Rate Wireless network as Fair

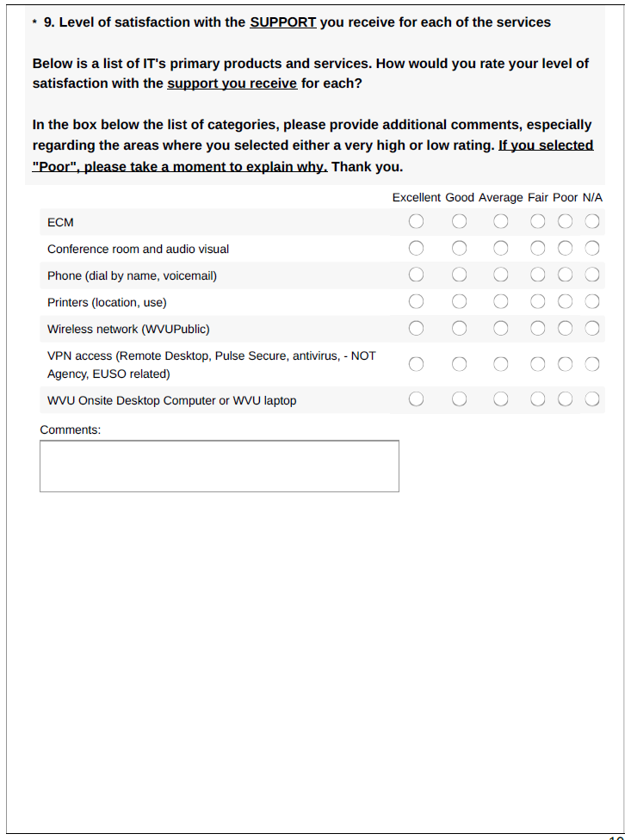point(538,329)
